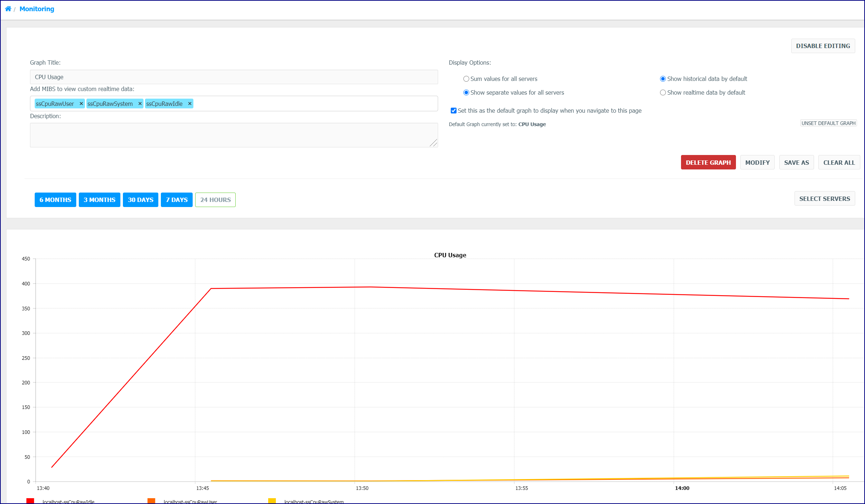Uncheck set as default graph checkbox
The height and width of the screenshot is (504, 865).
click(x=454, y=111)
